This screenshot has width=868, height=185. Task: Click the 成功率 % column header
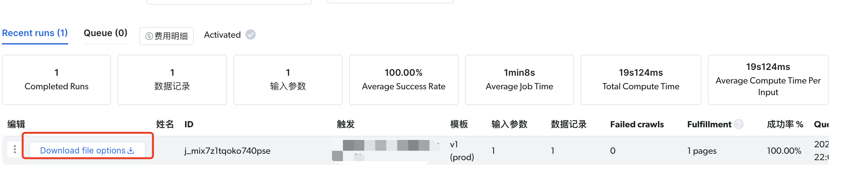tap(784, 124)
